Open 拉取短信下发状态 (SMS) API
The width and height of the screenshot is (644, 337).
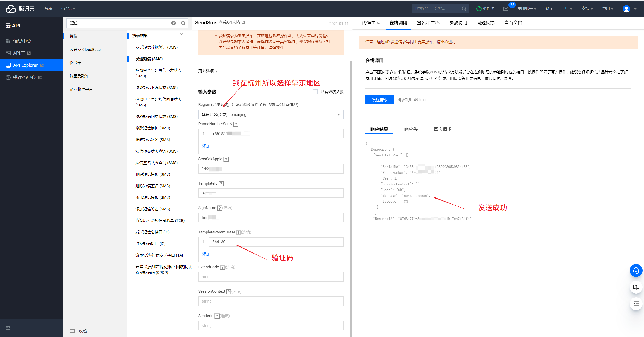tap(157, 88)
